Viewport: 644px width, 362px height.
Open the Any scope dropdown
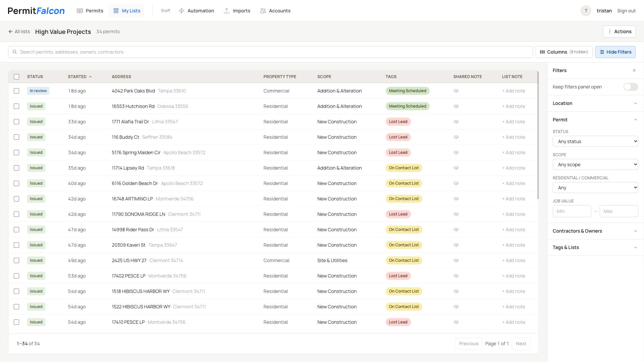click(x=595, y=165)
